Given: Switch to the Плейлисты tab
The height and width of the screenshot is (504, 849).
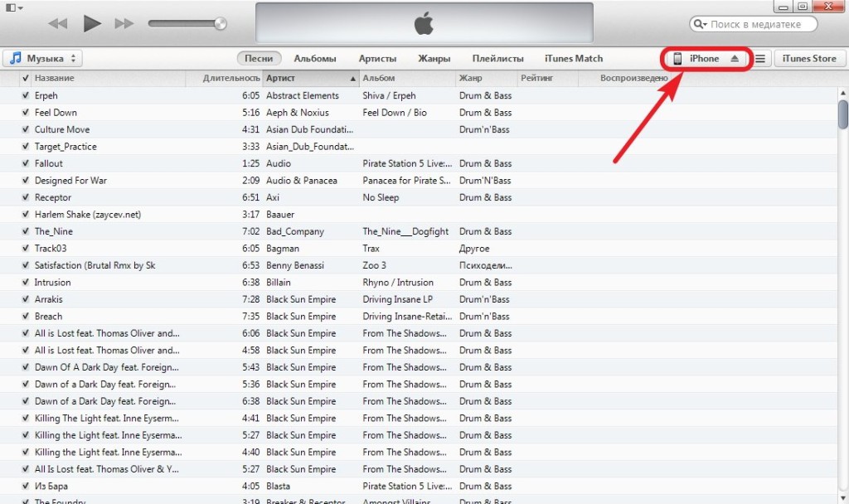Looking at the screenshot, I should coord(497,59).
